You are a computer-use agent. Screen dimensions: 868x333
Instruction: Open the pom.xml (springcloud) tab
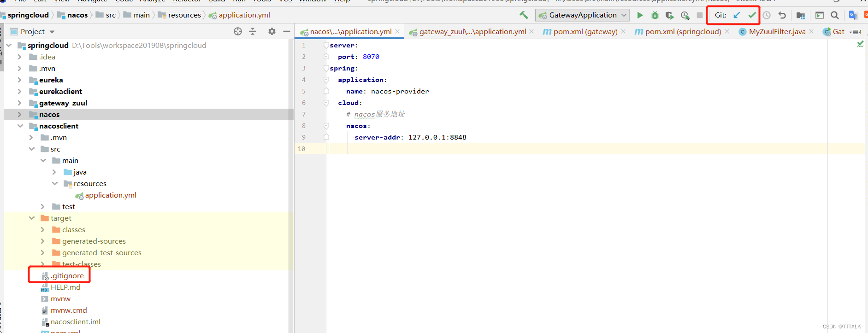(683, 31)
